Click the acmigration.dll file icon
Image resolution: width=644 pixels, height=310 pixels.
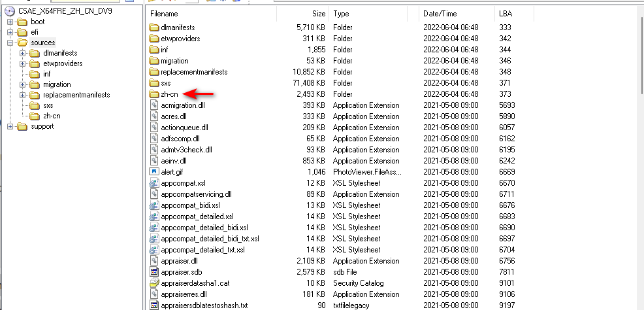click(154, 105)
